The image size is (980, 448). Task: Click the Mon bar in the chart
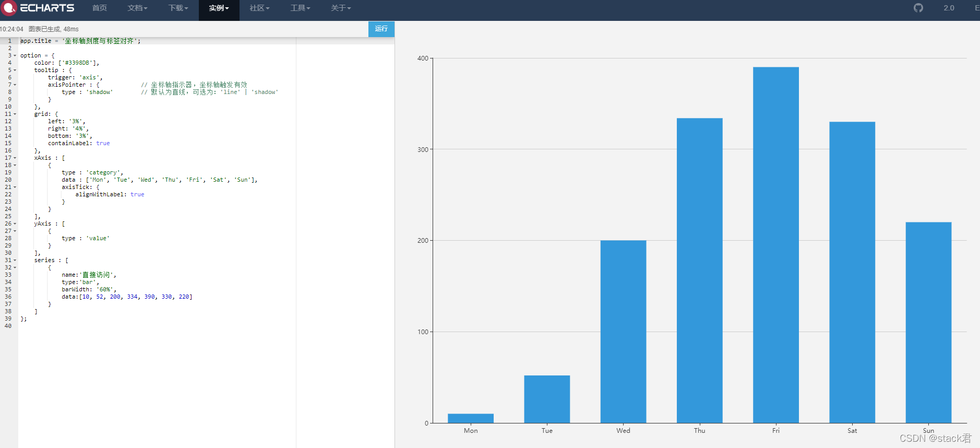pyautogui.click(x=471, y=418)
